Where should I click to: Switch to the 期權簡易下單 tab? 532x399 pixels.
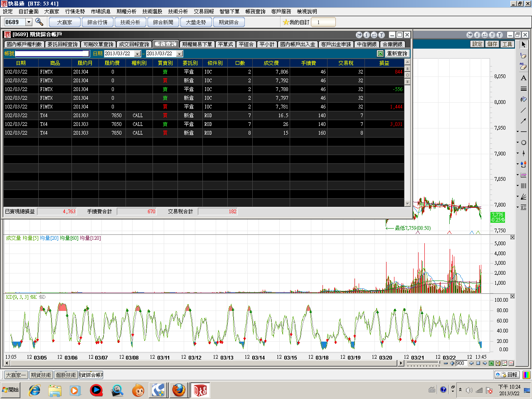tap(197, 44)
